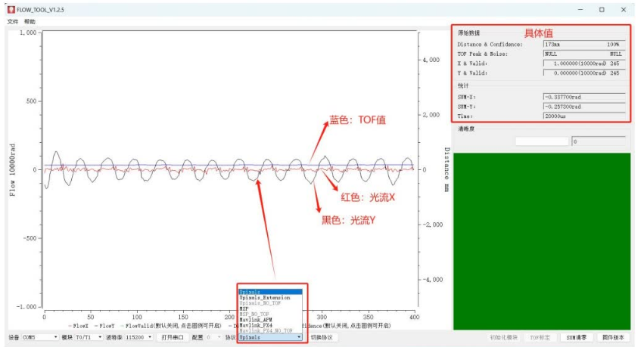The height and width of the screenshot is (347, 644).
Task: Click the 初始化模块 button
Action: pyautogui.click(x=503, y=337)
